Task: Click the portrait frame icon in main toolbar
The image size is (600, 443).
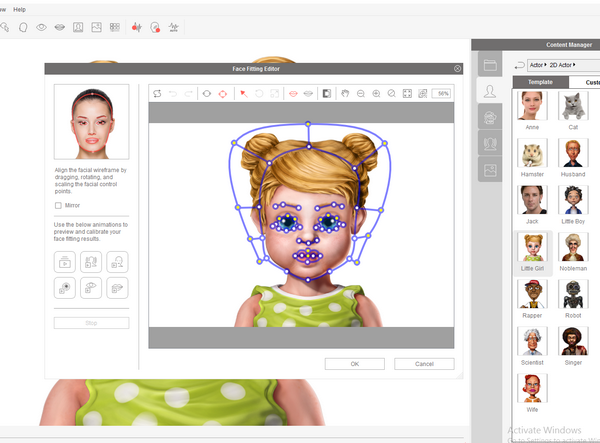Action: (78, 27)
